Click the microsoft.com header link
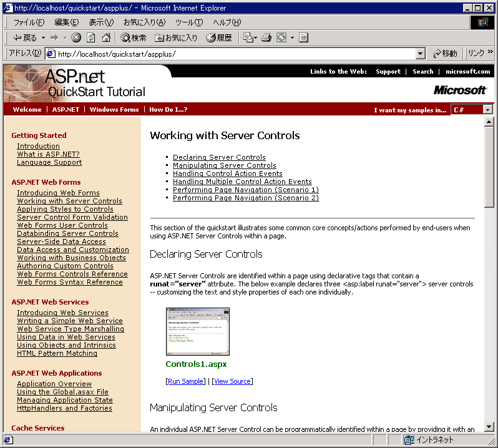Screen dimensions: 498x448 pyautogui.click(x=467, y=71)
